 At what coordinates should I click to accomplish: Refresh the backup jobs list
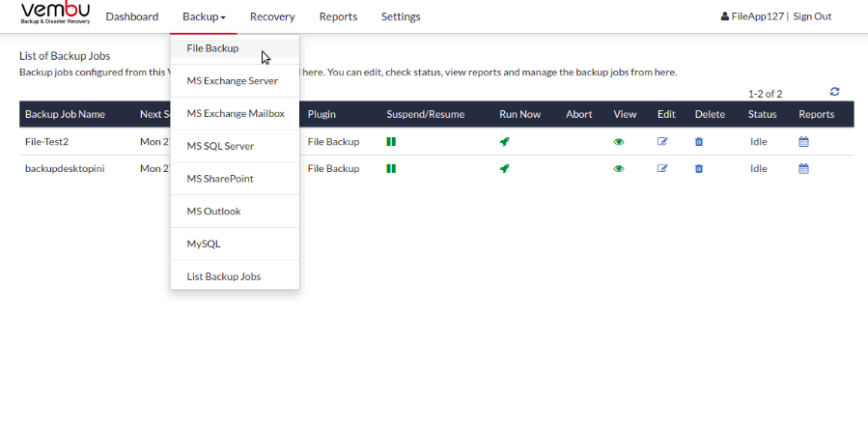click(x=835, y=92)
